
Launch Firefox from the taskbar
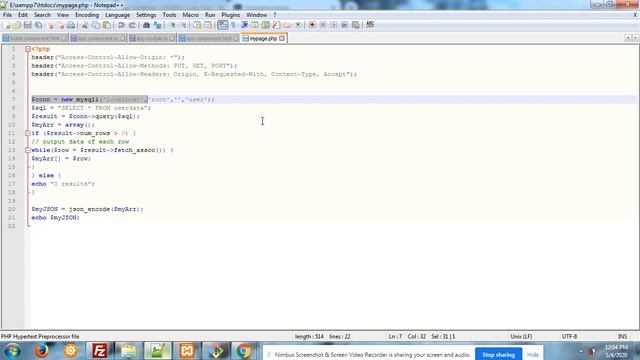pyautogui.click(x=42, y=351)
